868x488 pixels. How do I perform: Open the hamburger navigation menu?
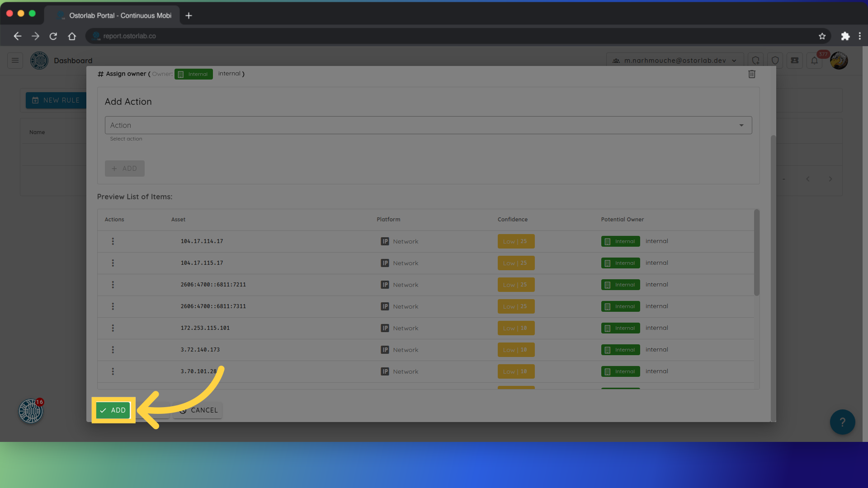pyautogui.click(x=15, y=61)
